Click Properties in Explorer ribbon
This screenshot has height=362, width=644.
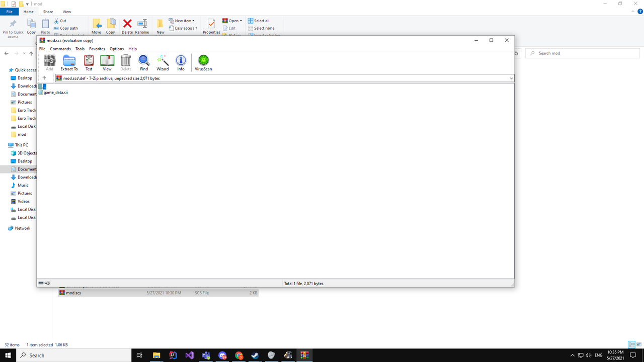[211, 26]
